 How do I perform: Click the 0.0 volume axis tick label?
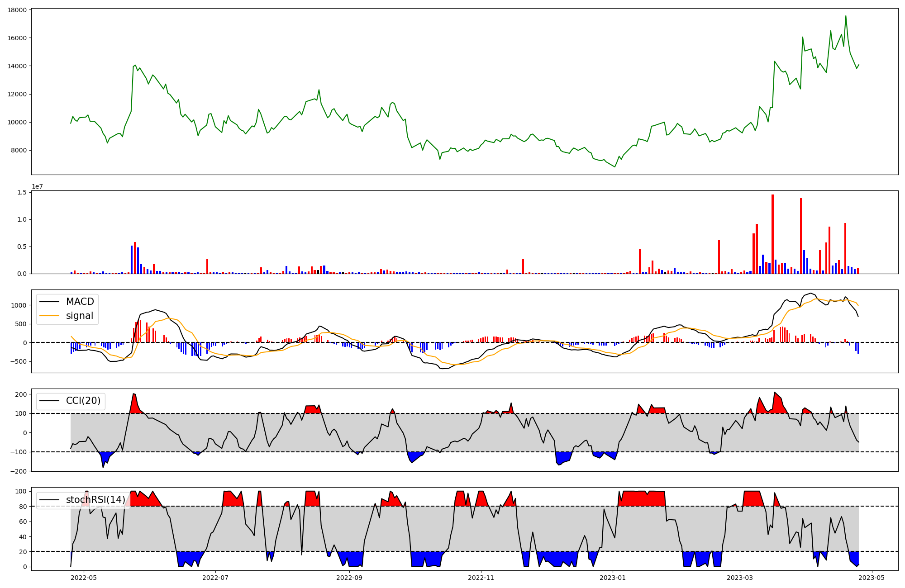click(x=21, y=274)
